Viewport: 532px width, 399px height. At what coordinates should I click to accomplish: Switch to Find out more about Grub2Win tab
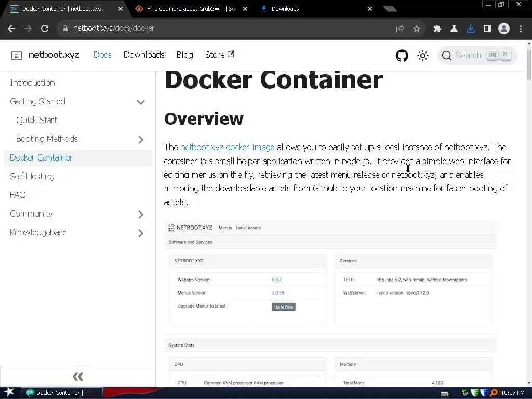(x=191, y=9)
